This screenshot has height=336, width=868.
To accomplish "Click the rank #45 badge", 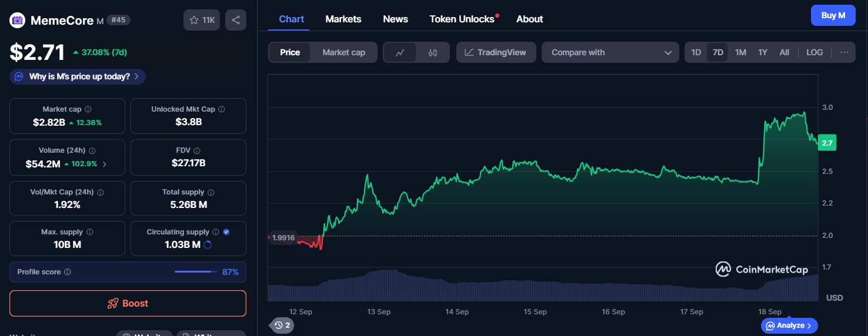I will pyautogui.click(x=118, y=20).
